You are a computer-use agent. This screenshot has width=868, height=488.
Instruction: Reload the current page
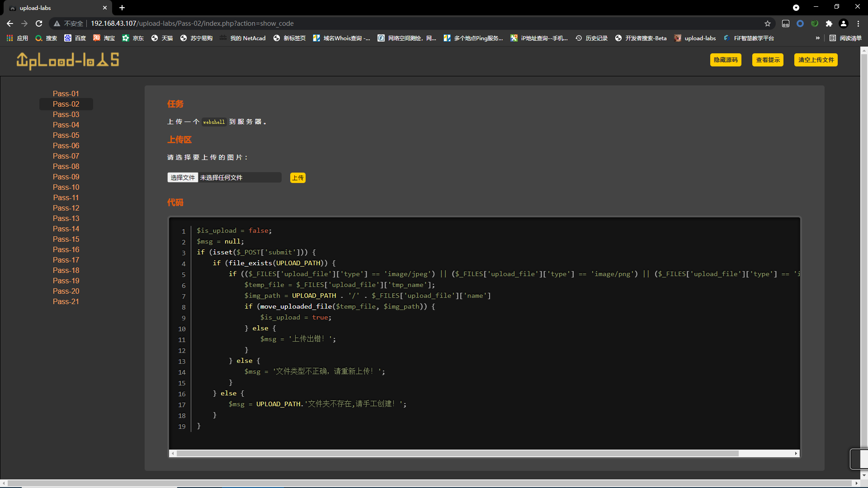click(39, 23)
